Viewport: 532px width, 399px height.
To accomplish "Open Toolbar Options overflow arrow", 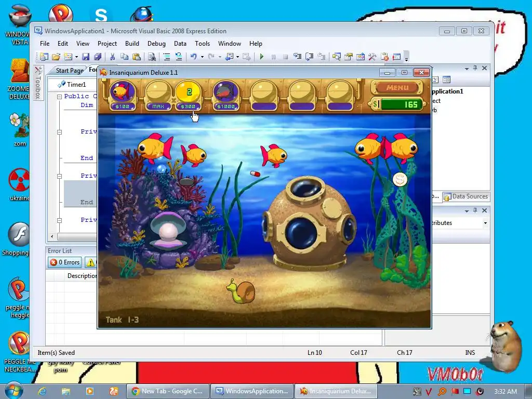I will point(406,57).
